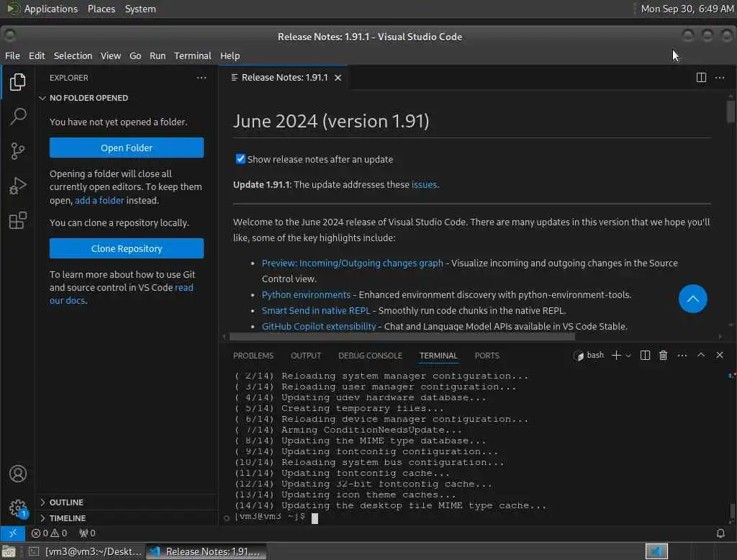The image size is (737, 560).
Task: Click the Open Folder button
Action: click(x=127, y=148)
